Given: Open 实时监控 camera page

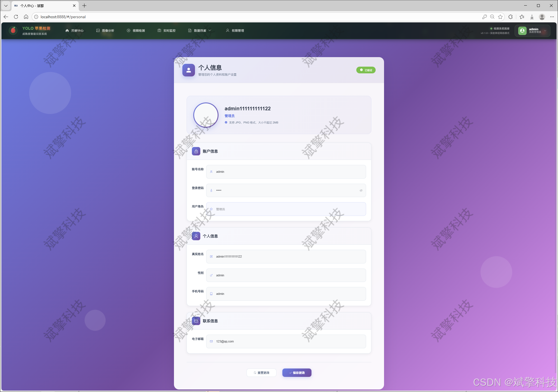Looking at the screenshot, I should click(x=167, y=31).
